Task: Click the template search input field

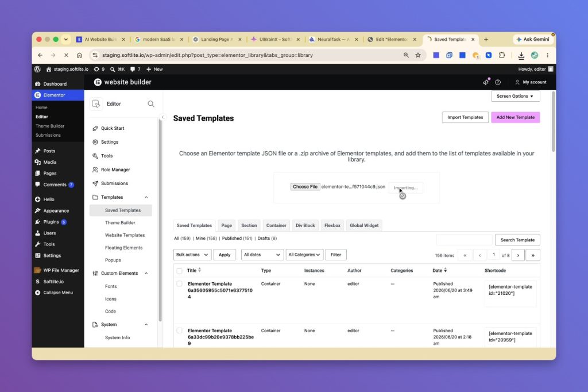Action: (x=464, y=240)
